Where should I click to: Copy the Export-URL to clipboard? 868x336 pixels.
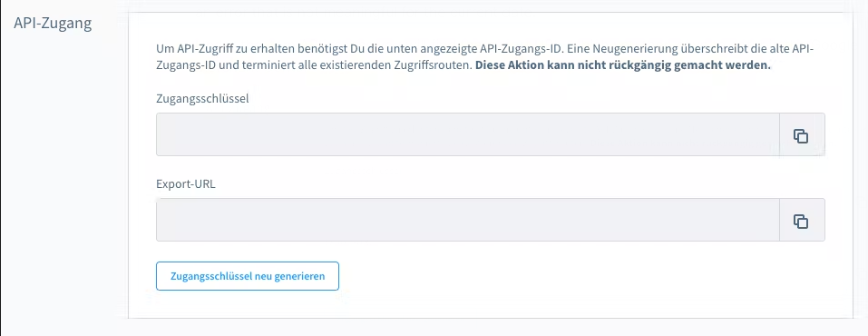tap(801, 222)
